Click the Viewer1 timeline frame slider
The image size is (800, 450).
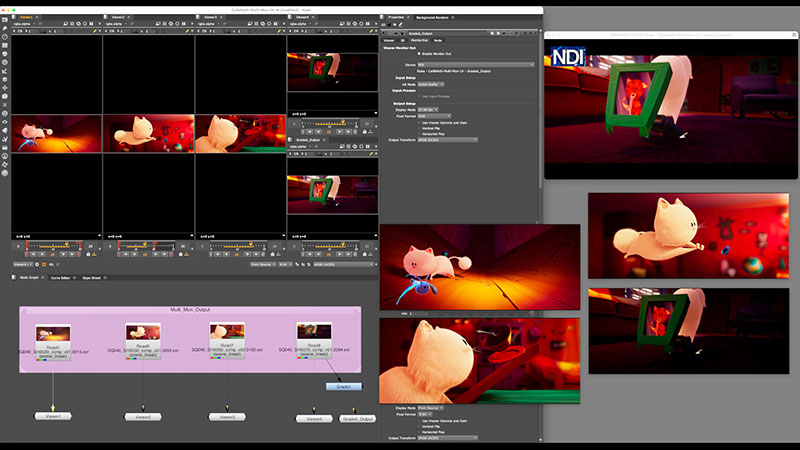(54, 246)
